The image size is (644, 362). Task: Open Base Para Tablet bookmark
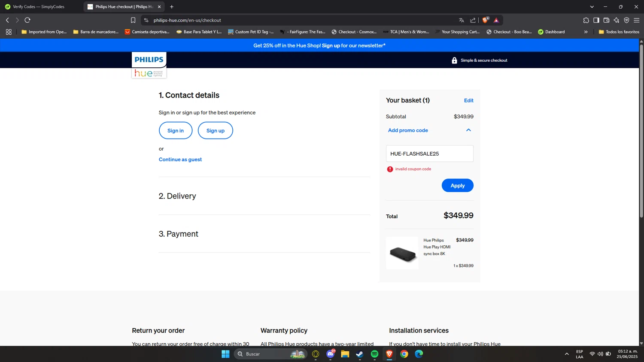click(x=199, y=32)
